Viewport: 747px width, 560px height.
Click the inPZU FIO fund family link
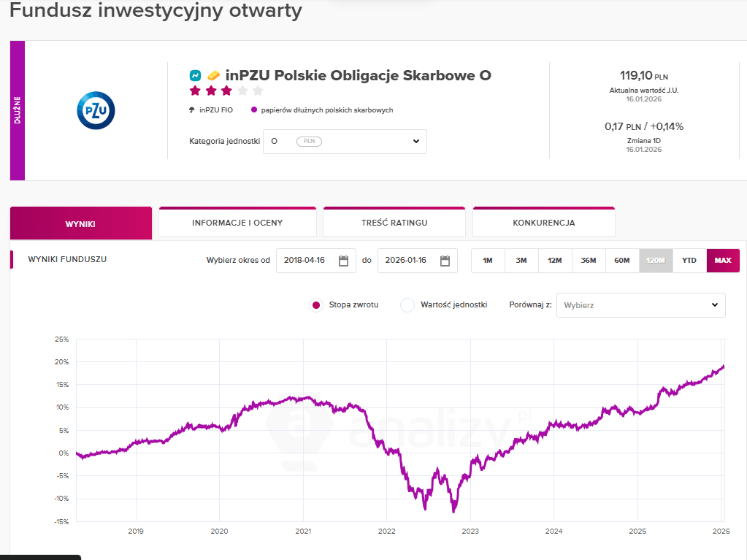(216, 110)
